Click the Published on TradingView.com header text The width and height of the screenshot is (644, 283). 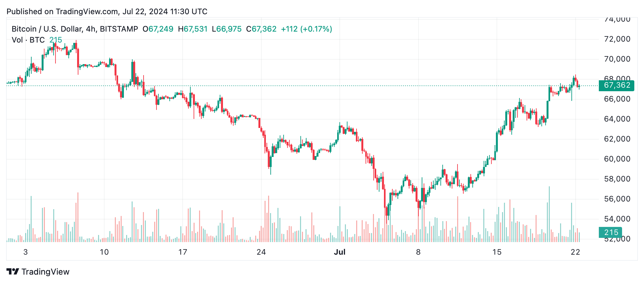point(107,12)
